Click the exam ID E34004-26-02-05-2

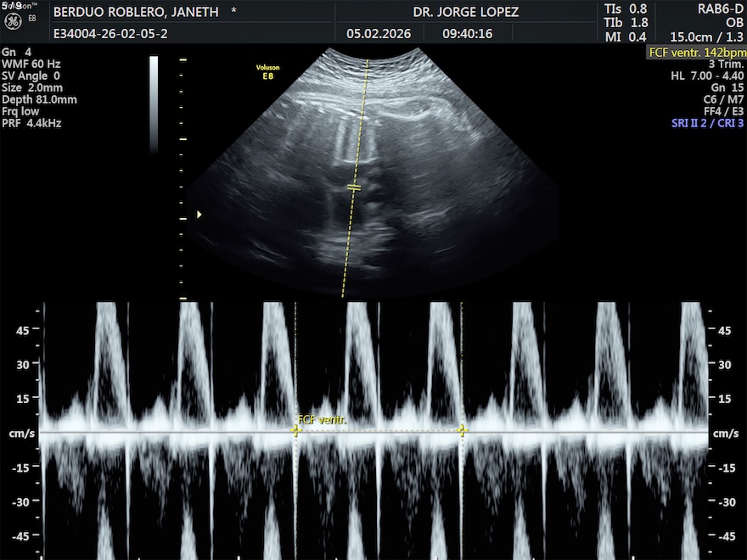pyautogui.click(x=110, y=35)
